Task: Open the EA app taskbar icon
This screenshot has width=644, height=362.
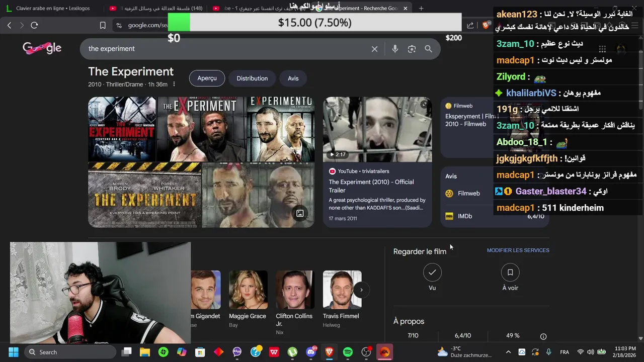Action: tap(385, 352)
